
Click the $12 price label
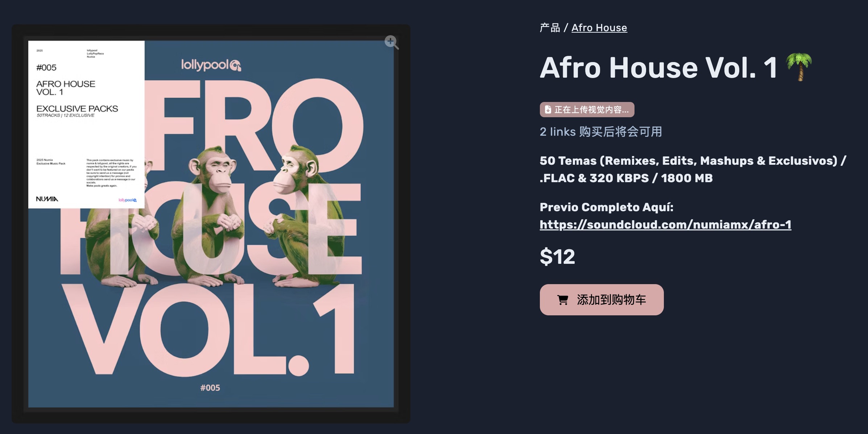[557, 257]
